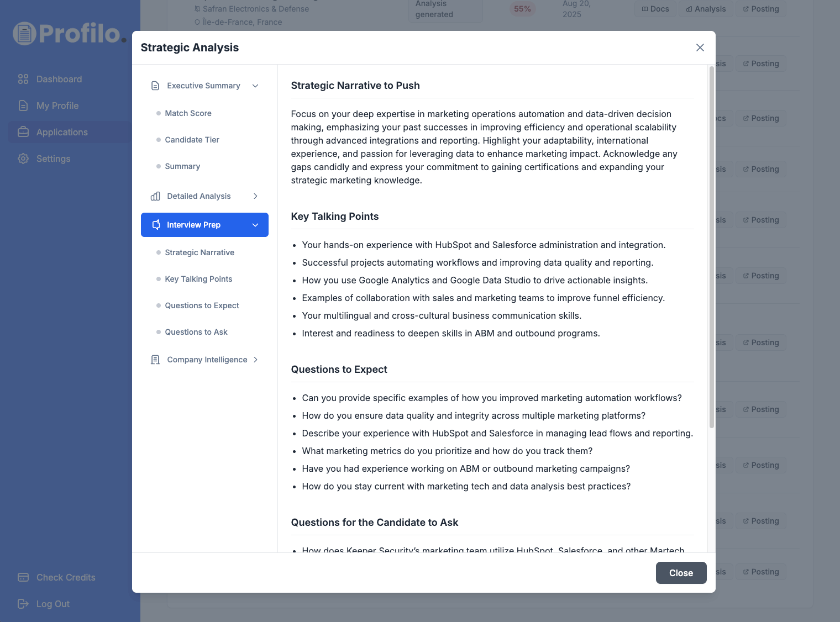Image resolution: width=840 pixels, height=622 pixels.
Task: Click the Detailed Analysis bar chart icon
Action: pyautogui.click(x=155, y=196)
